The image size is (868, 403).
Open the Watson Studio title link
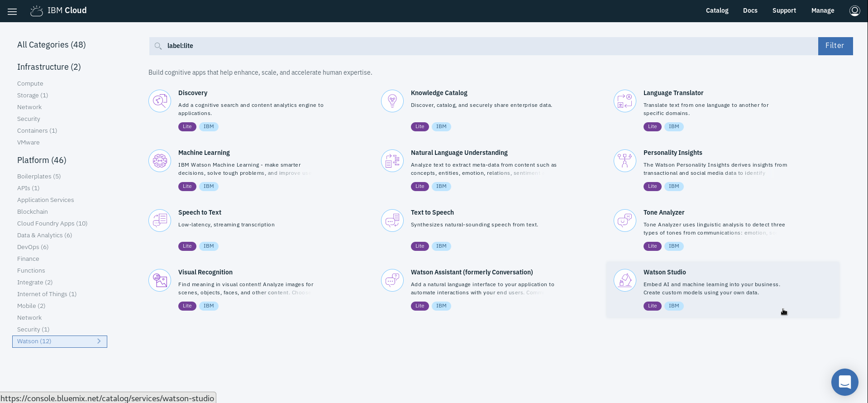tap(665, 272)
